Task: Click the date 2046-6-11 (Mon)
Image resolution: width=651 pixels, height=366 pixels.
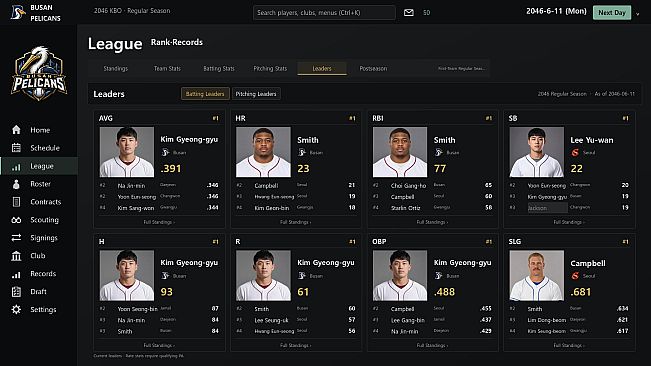Action: (x=556, y=11)
